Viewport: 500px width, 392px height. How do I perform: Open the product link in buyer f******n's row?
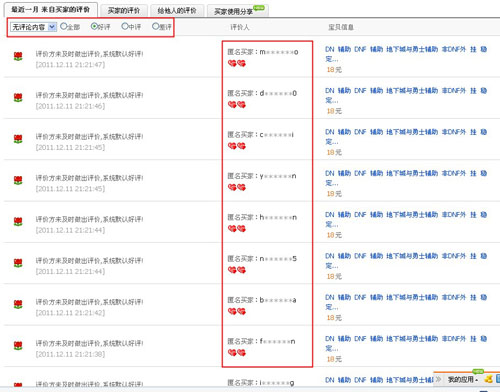pyautogui.click(x=406, y=343)
